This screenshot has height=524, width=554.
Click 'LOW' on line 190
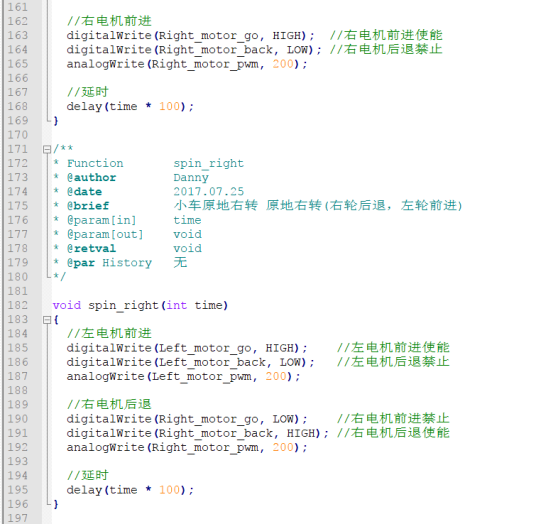click(x=283, y=419)
